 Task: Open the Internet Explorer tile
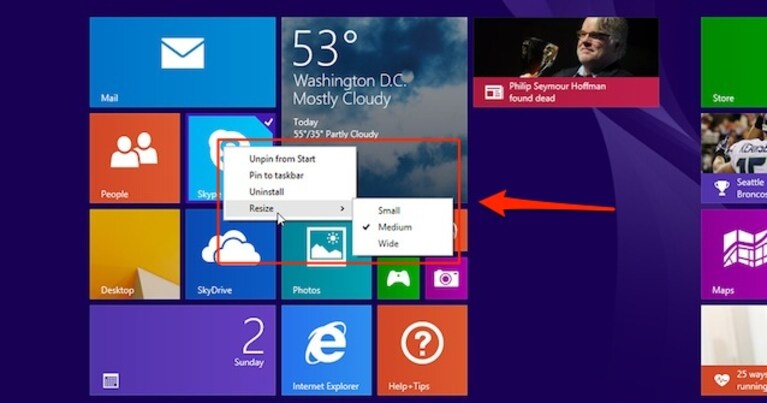click(326, 350)
